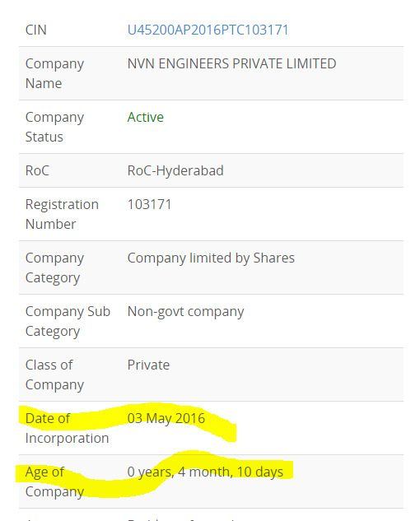The height and width of the screenshot is (521, 420).
Task: Click the Class of Company label
Action: tap(54, 374)
